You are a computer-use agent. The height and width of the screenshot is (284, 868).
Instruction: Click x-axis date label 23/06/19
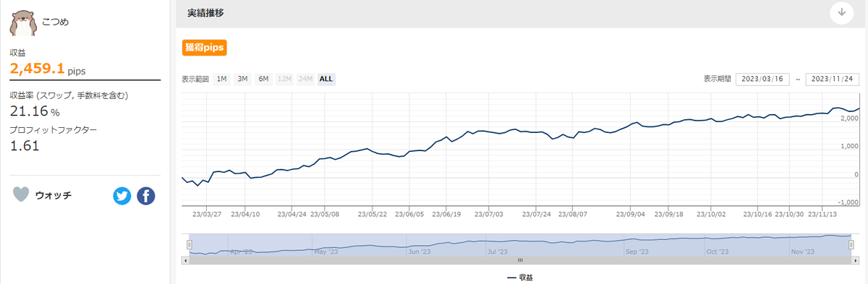tap(446, 214)
